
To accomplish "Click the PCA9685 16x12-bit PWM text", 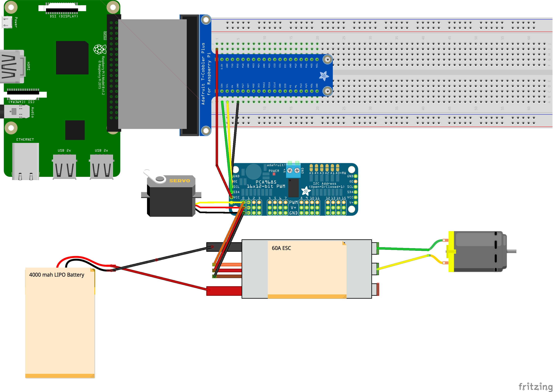I will (266, 184).
